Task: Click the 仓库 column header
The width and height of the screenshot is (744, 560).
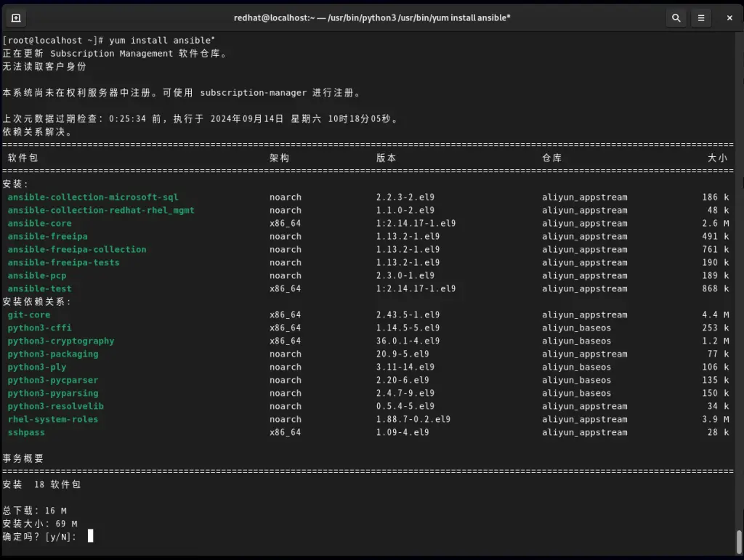Action: [x=551, y=158]
